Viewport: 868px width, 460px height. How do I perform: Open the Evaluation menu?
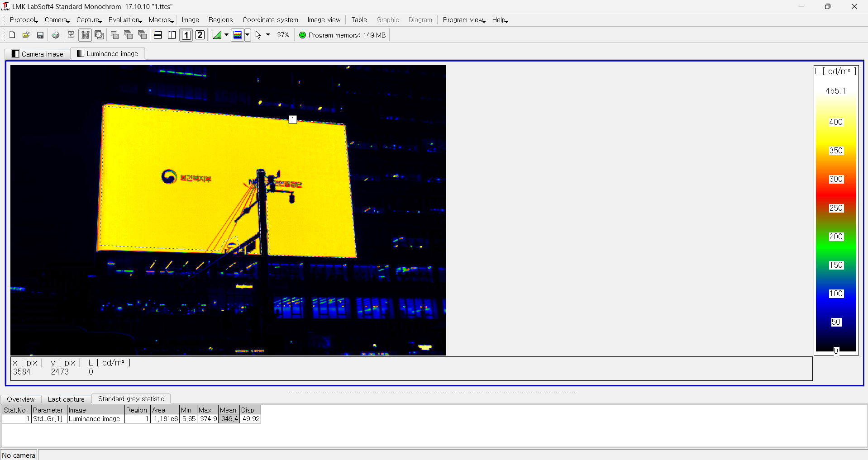124,20
